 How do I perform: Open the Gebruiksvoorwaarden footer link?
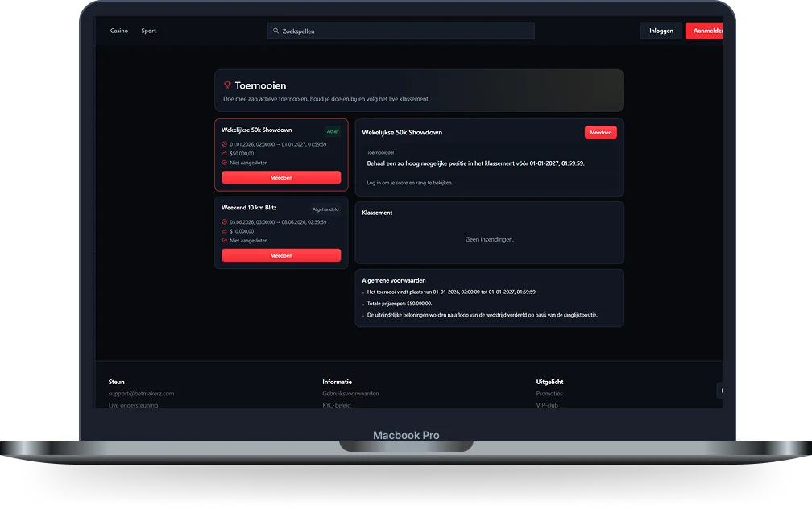[x=350, y=394]
